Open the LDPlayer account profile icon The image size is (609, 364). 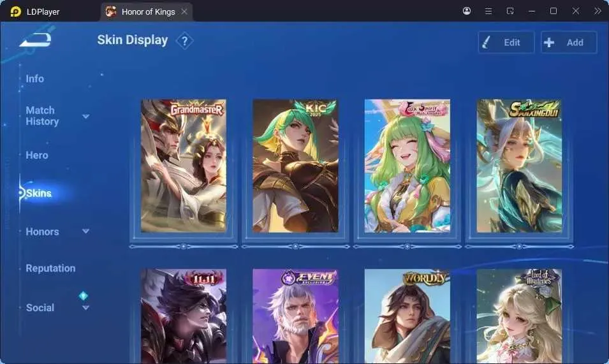tap(467, 11)
